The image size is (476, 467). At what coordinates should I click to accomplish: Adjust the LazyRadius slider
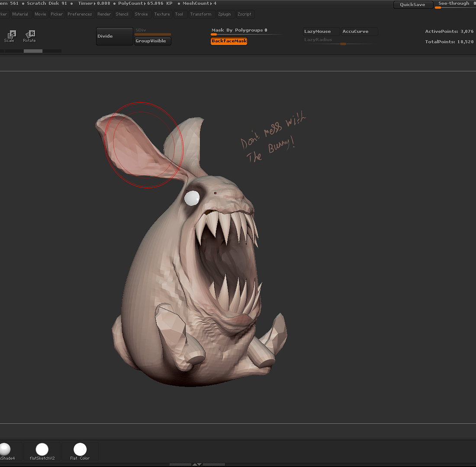pyautogui.click(x=340, y=41)
